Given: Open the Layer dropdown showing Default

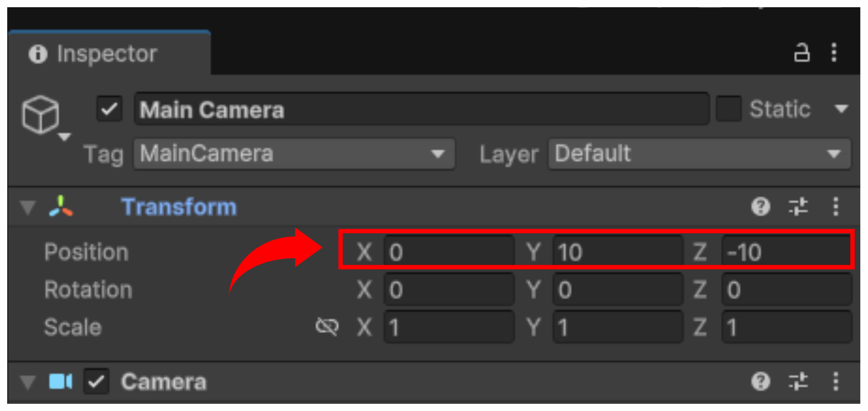Looking at the screenshot, I should click(x=699, y=154).
